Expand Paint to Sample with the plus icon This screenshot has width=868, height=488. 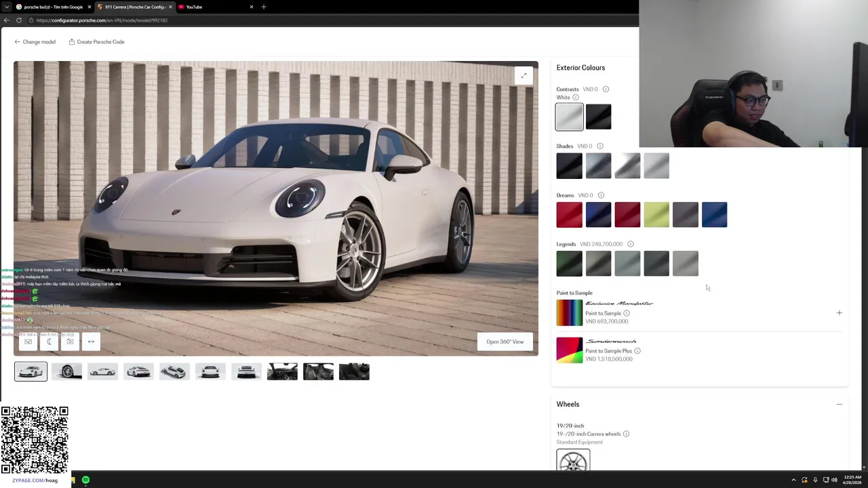click(839, 313)
